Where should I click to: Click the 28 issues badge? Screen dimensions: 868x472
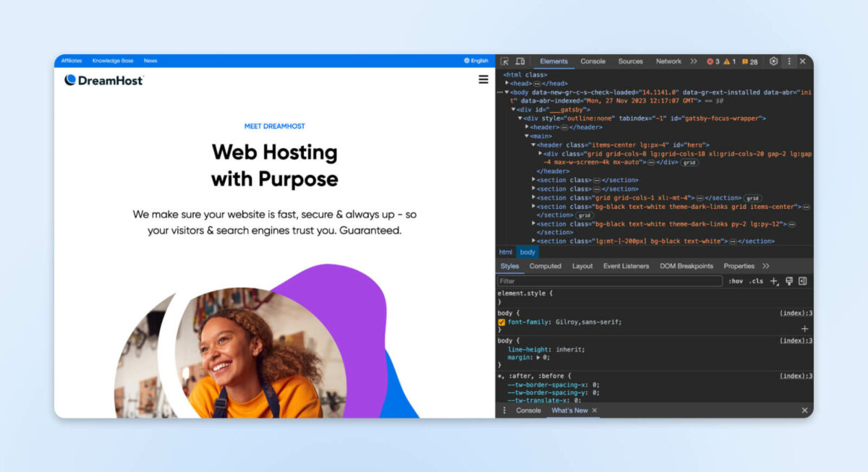(x=749, y=61)
